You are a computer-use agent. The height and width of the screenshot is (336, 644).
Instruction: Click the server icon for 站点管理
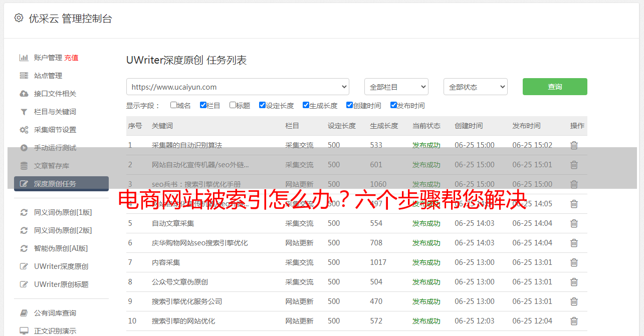click(x=24, y=76)
